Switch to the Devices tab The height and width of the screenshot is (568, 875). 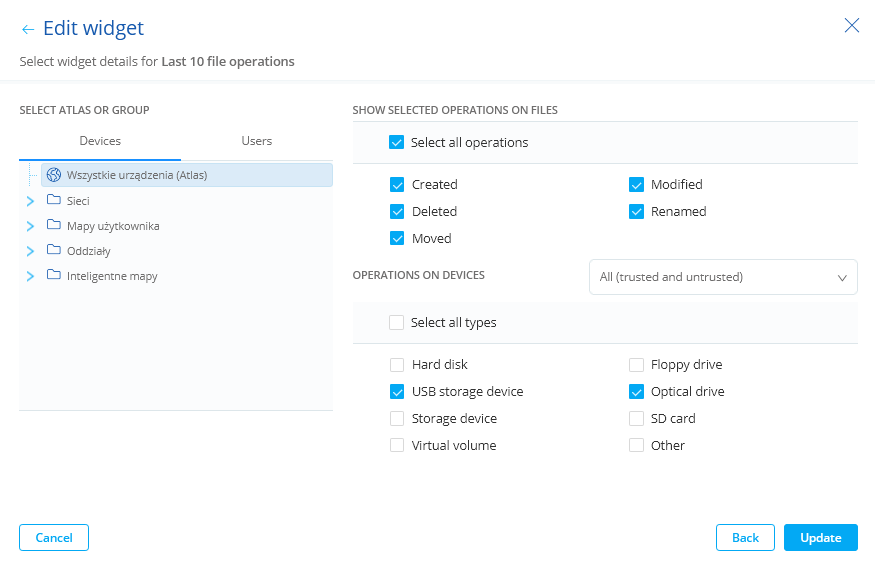click(x=100, y=141)
